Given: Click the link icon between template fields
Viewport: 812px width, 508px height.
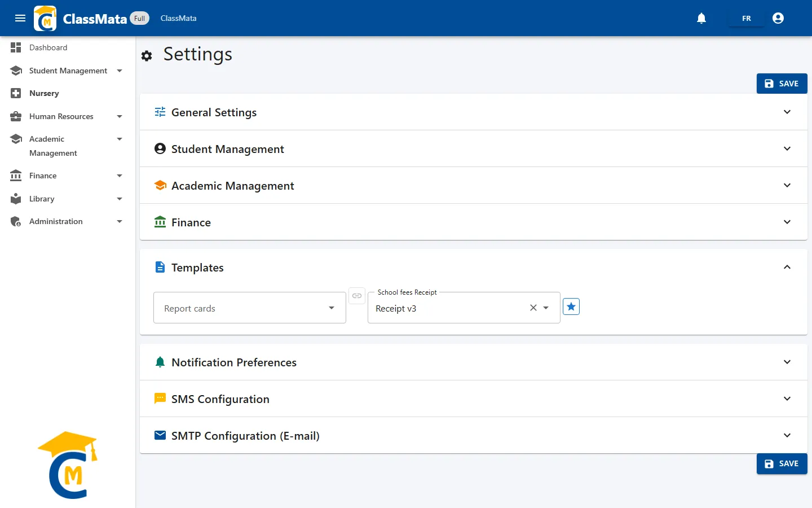Looking at the screenshot, I should click(357, 296).
